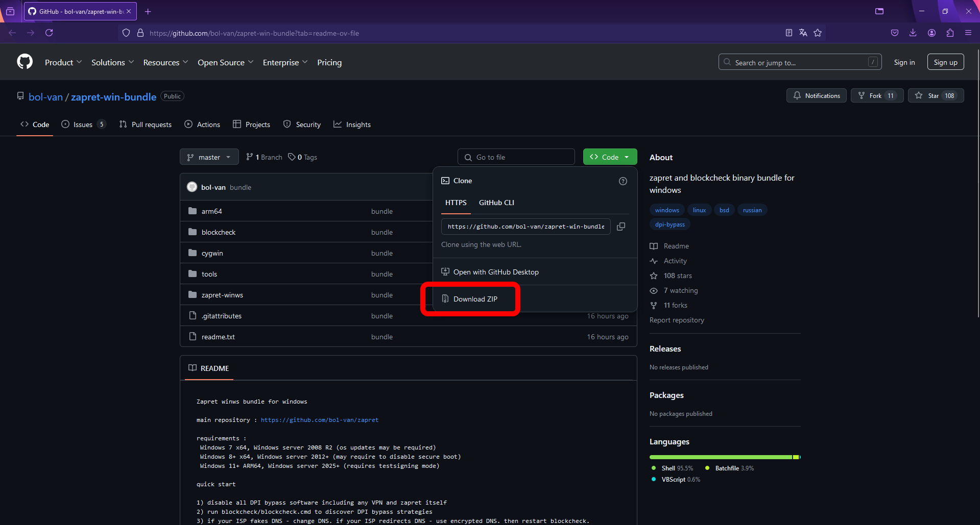Expand the Enterprise menu
This screenshot has width=980, height=525.
point(285,62)
